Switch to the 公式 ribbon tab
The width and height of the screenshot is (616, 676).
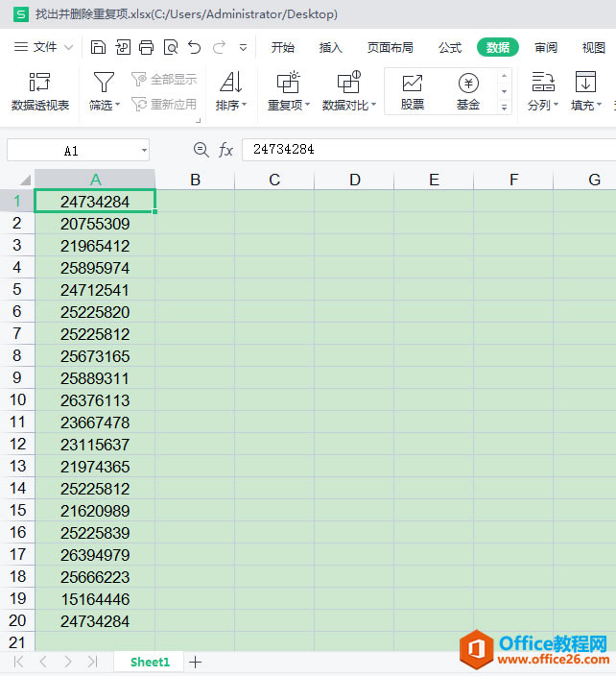tap(449, 47)
